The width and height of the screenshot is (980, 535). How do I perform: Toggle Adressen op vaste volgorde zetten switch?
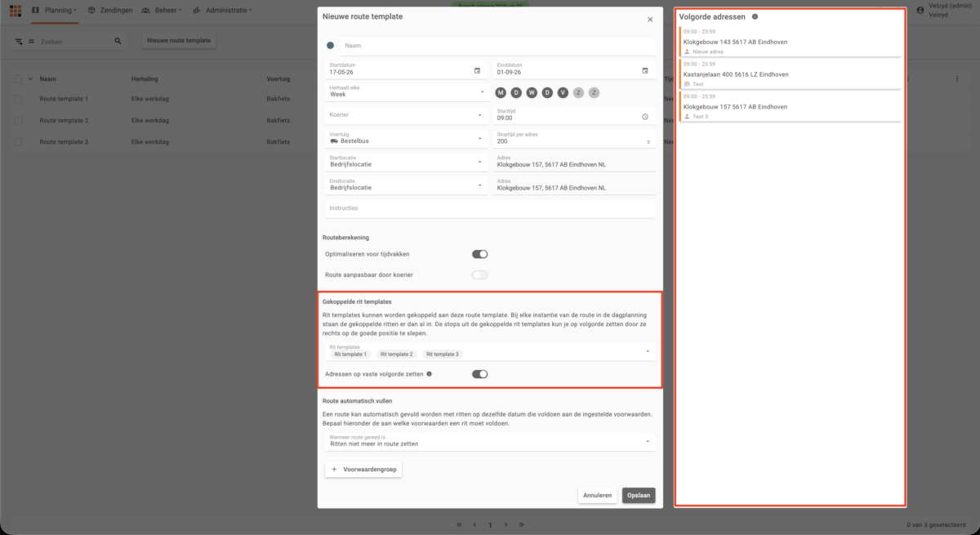point(480,374)
